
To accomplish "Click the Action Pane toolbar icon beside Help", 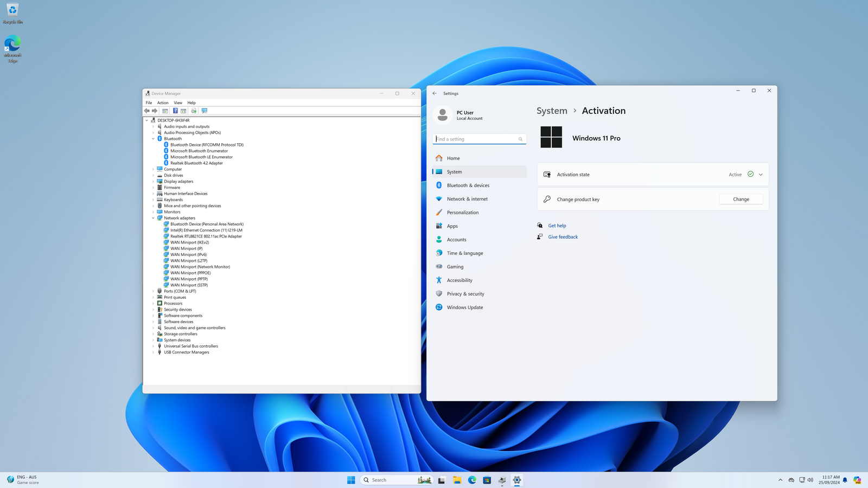I will tap(183, 111).
